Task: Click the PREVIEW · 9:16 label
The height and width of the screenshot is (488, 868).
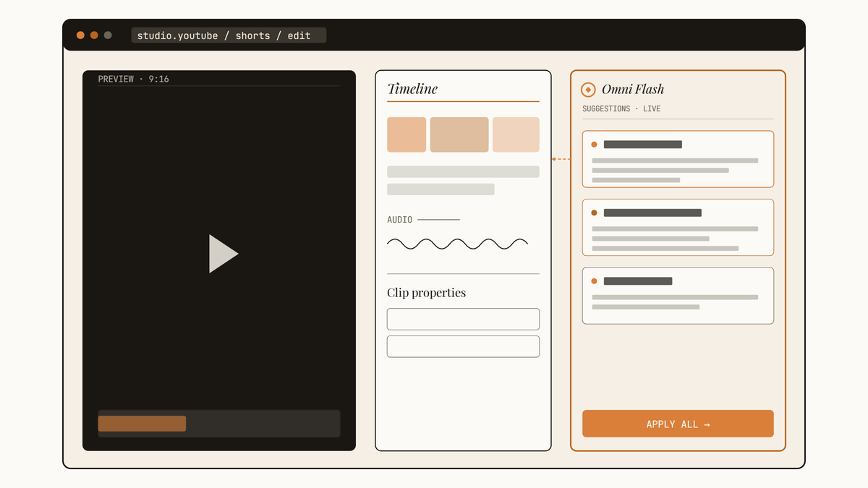Action: pos(134,79)
